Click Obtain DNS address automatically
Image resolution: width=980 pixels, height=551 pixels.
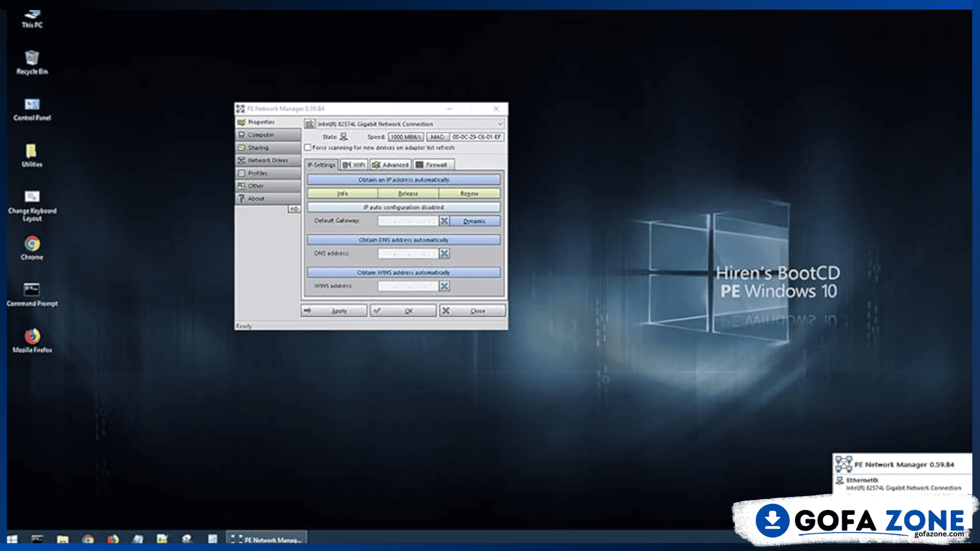404,240
